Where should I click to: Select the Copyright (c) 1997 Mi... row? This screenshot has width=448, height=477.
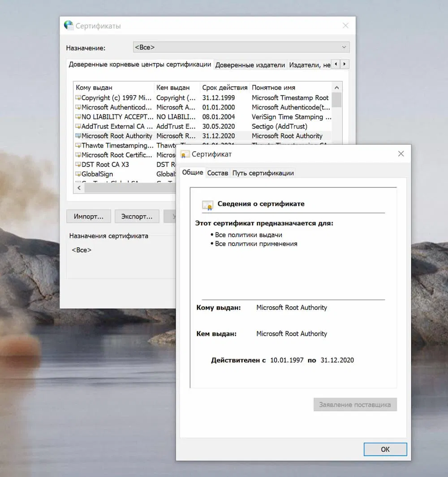point(203,98)
